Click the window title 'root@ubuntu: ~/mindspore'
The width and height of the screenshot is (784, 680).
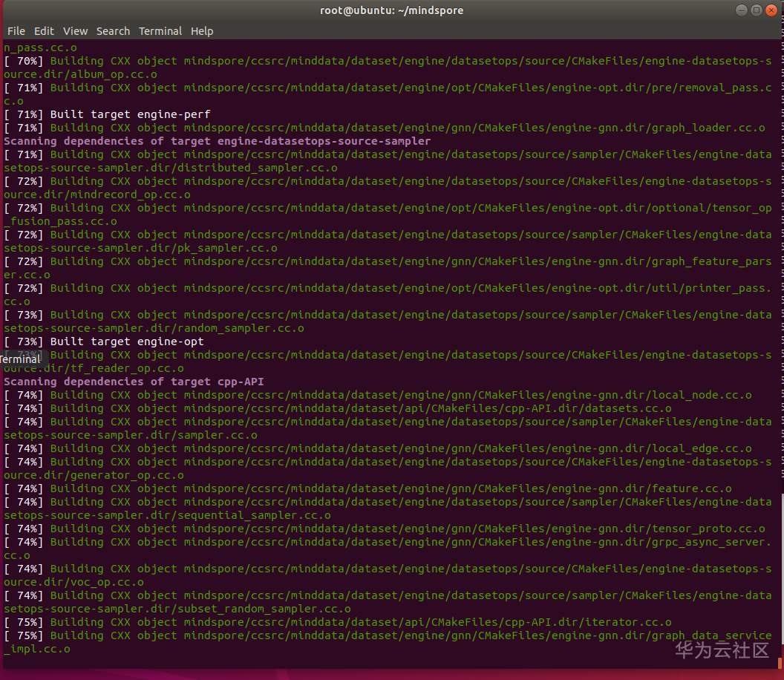click(x=391, y=10)
